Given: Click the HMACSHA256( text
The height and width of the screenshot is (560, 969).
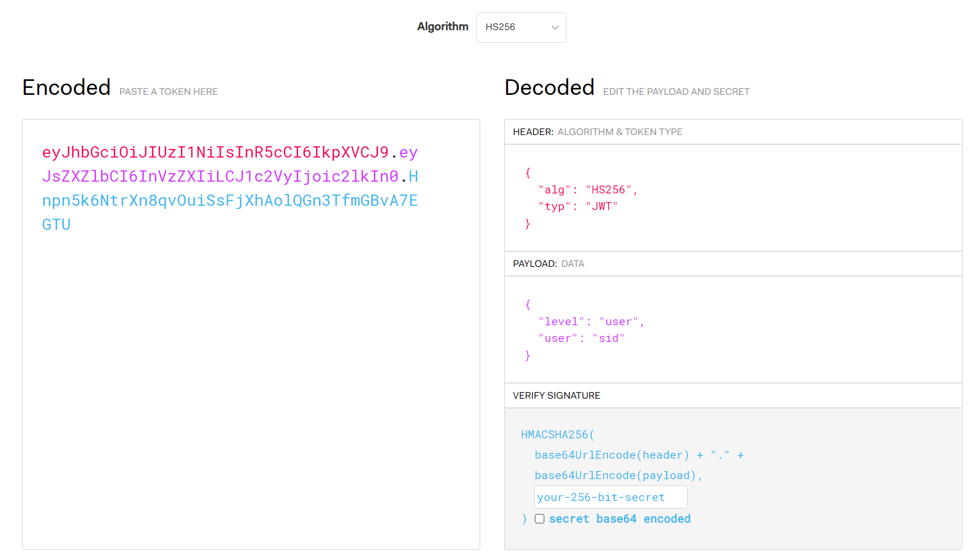Looking at the screenshot, I should (x=558, y=435).
